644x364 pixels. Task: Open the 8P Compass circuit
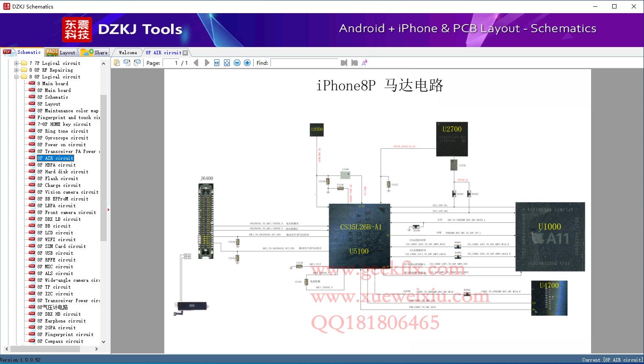pos(60,341)
